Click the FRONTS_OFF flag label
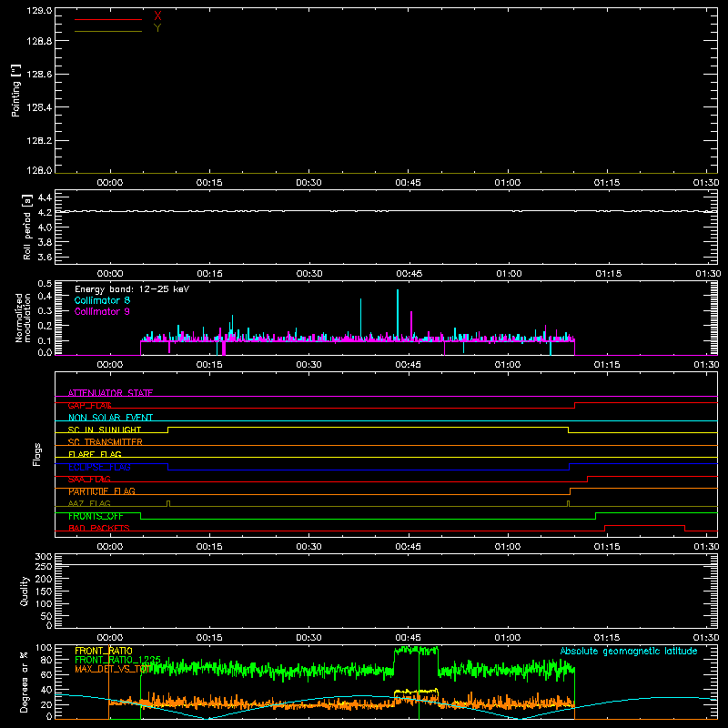Viewport: 728px width, 728px height. 96,516
